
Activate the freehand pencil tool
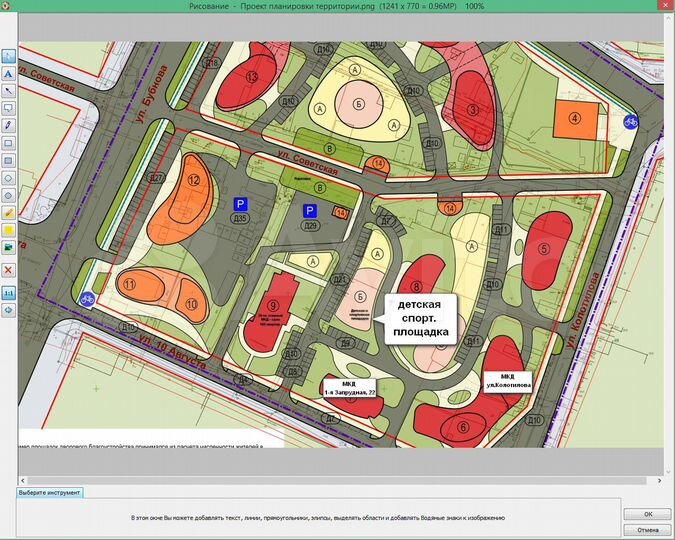tap(9, 125)
